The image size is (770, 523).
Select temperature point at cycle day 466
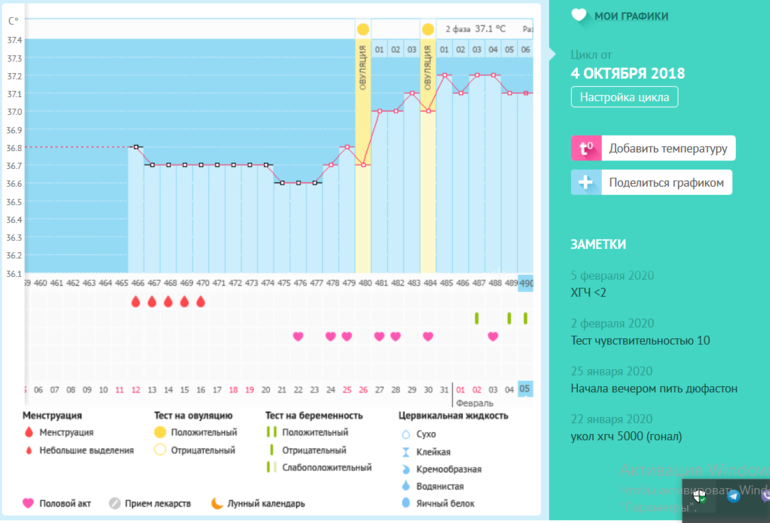136,147
